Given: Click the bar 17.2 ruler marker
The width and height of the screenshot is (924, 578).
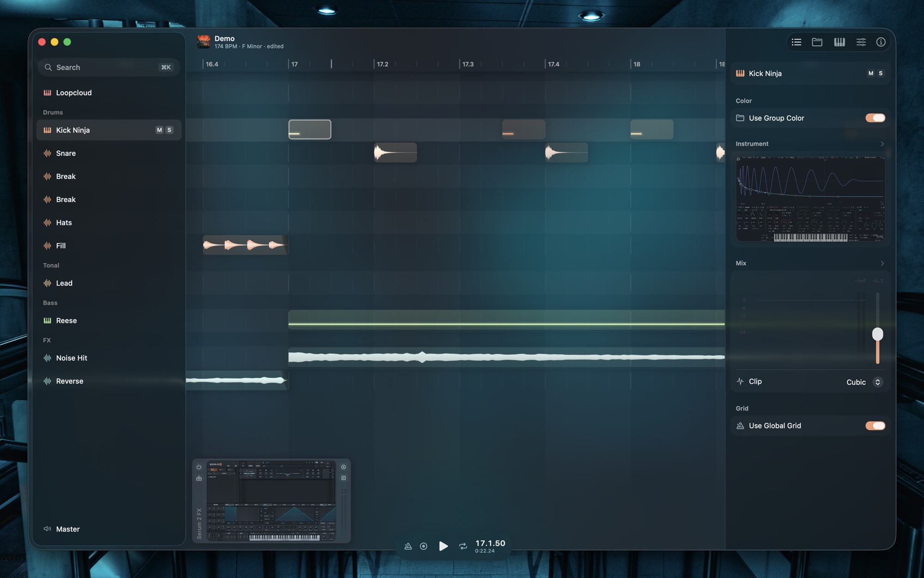Looking at the screenshot, I should pyautogui.click(x=383, y=64).
